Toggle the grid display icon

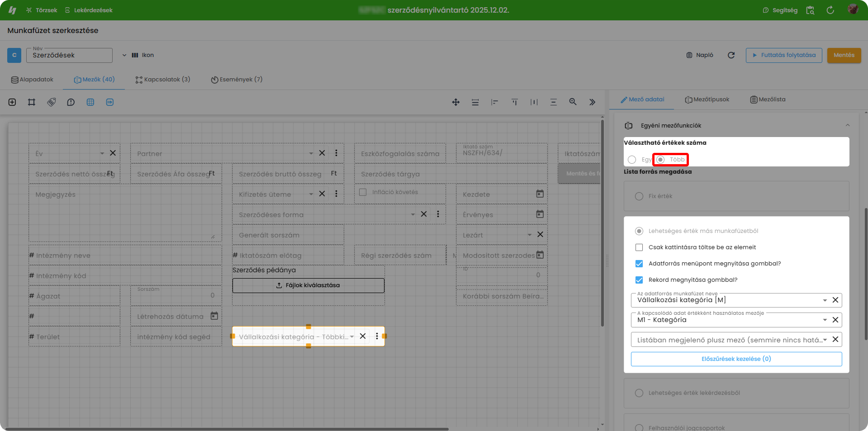90,102
